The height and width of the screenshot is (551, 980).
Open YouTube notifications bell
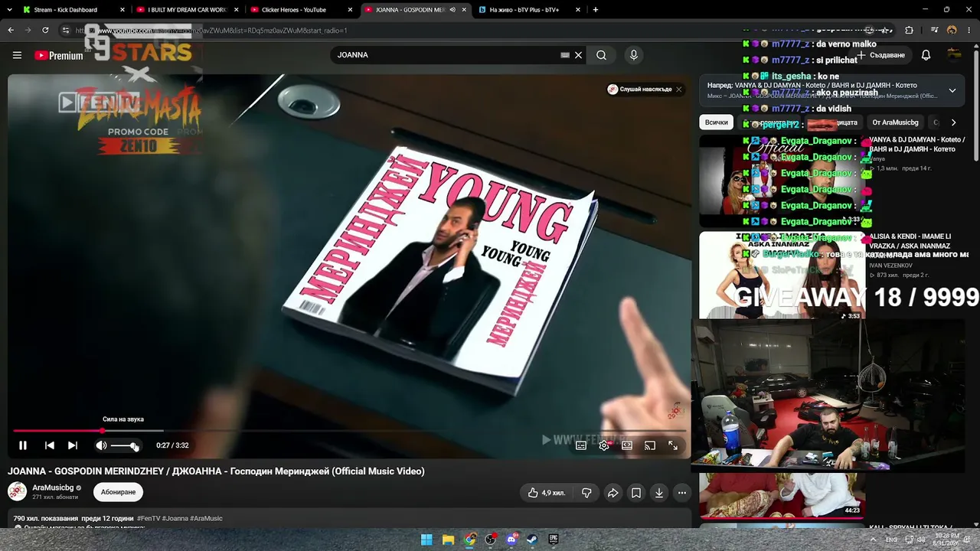click(x=926, y=55)
